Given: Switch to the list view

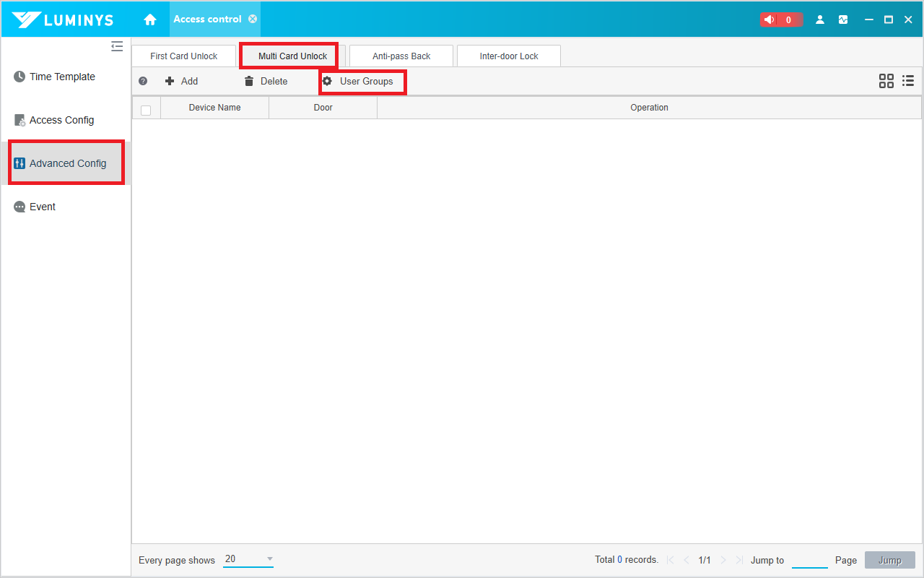Looking at the screenshot, I should pos(908,81).
